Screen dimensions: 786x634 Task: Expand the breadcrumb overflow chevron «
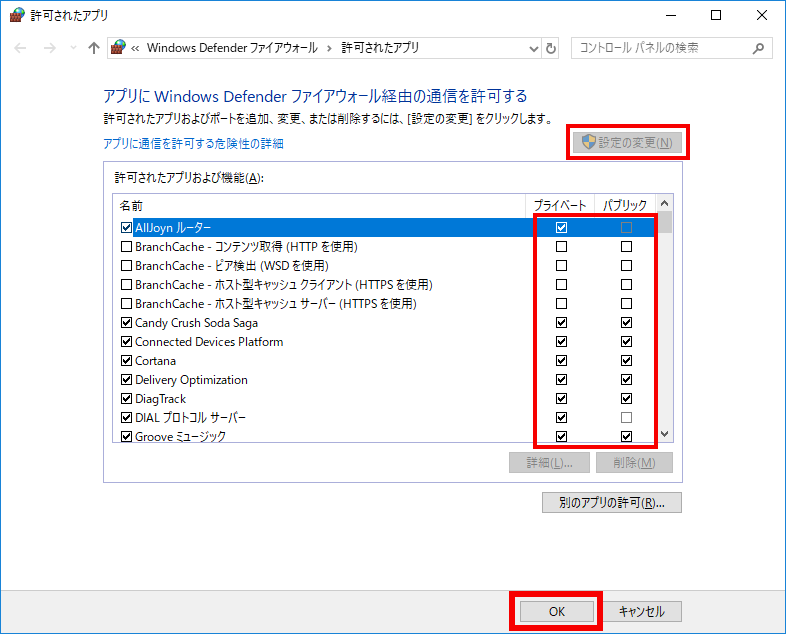click(x=135, y=48)
